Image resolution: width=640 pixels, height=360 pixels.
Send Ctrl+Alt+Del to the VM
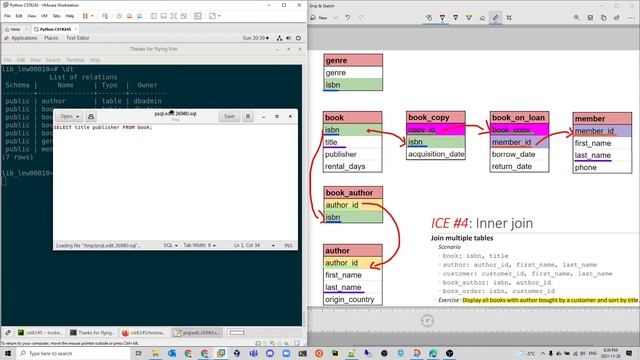coord(105,16)
